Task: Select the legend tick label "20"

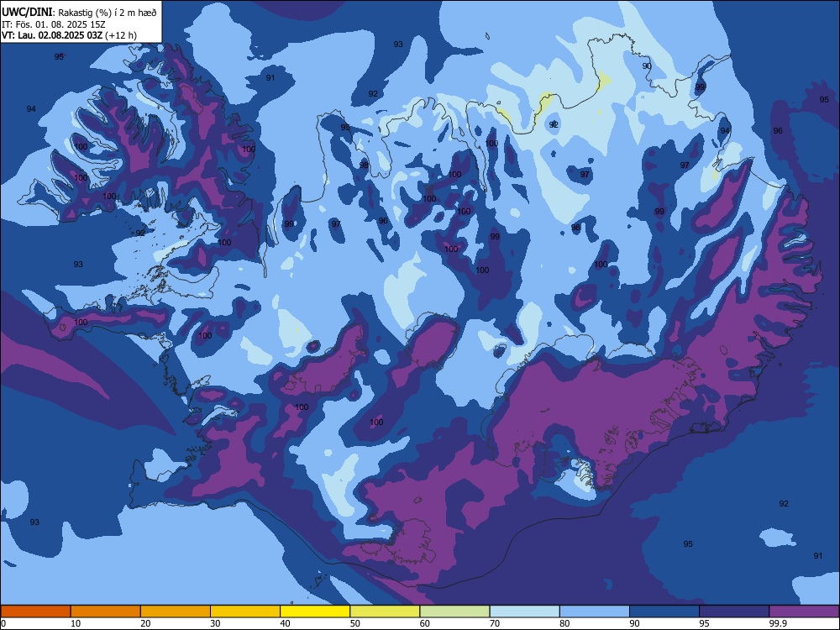Action: coord(145,623)
